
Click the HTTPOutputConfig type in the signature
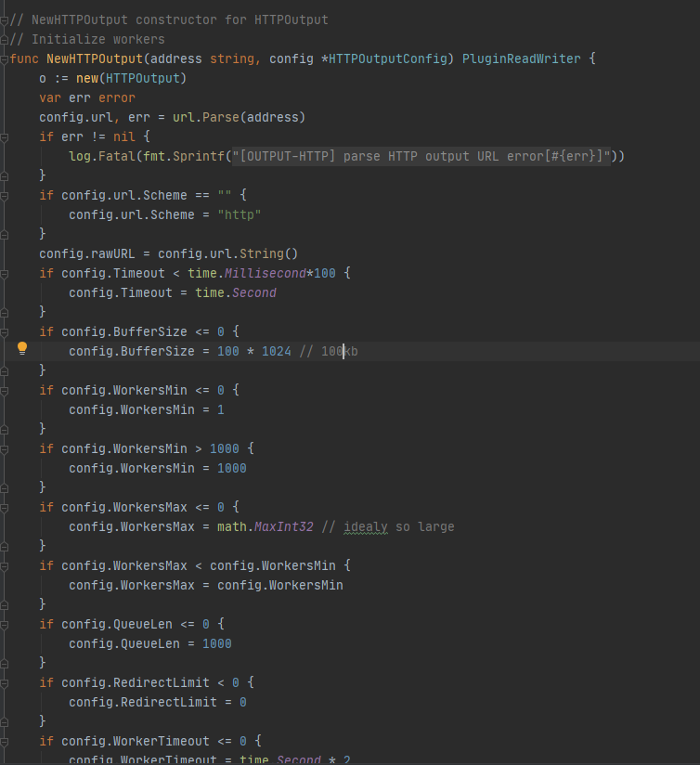point(388,59)
